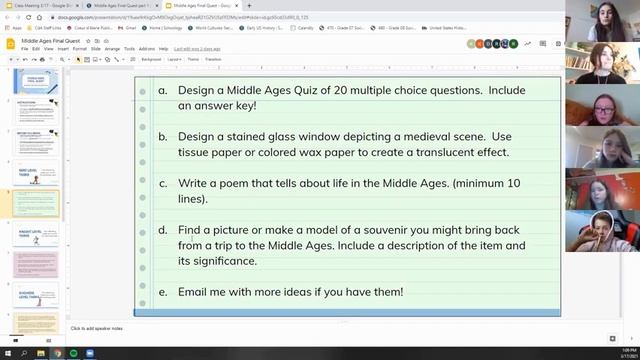Reload the page with the refresh icon
Viewport: 640px width, 360px height.
click(28, 18)
